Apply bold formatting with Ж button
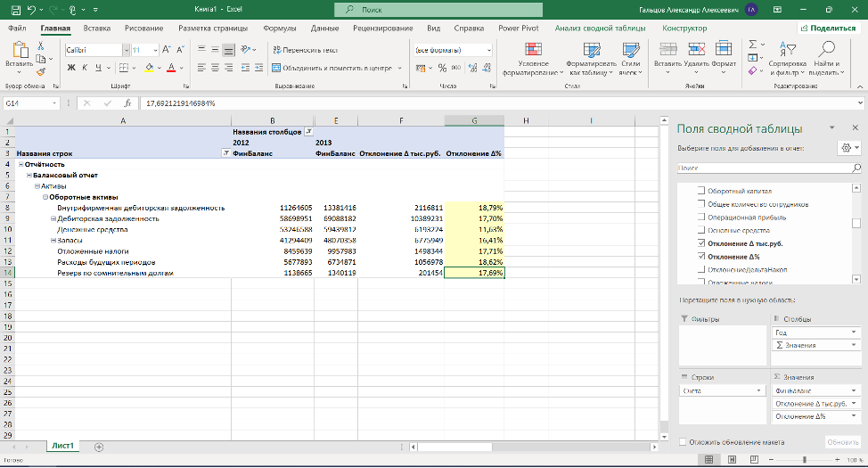 pyautogui.click(x=71, y=68)
